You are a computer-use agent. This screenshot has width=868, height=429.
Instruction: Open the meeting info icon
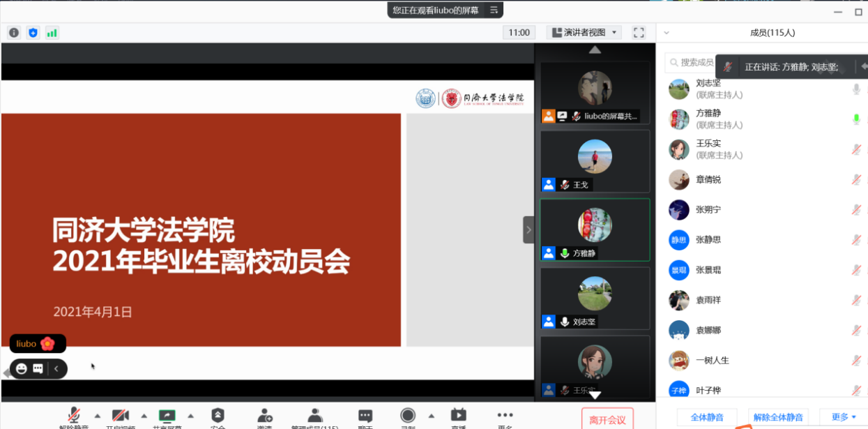[x=14, y=33]
